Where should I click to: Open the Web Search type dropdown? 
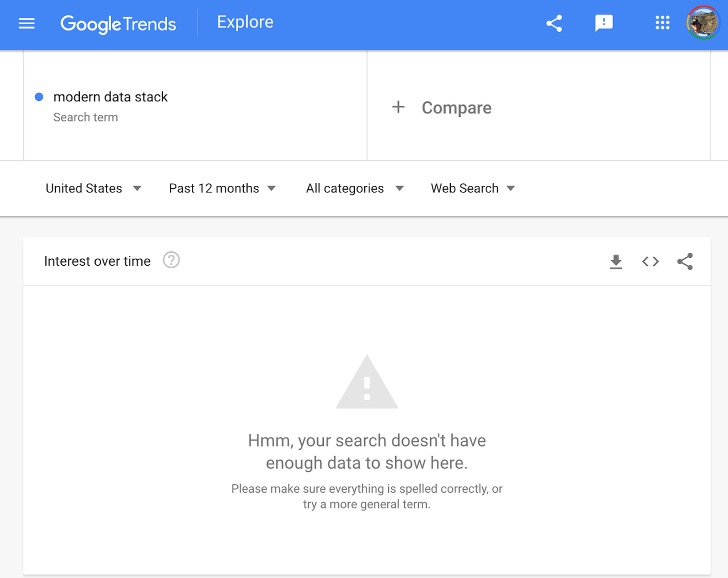pos(473,188)
